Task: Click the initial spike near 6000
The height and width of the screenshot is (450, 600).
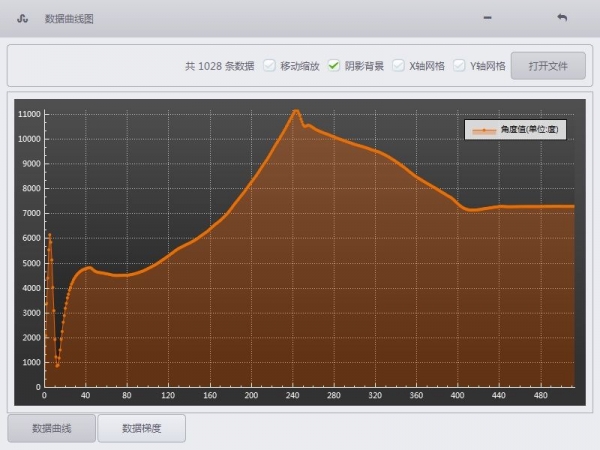Action: [x=49, y=236]
